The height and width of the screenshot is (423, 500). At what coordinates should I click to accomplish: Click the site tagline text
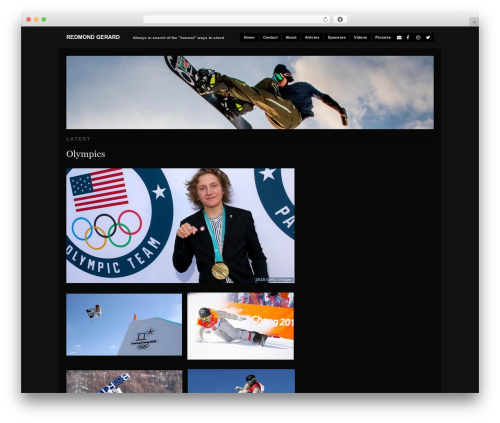(x=178, y=38)
